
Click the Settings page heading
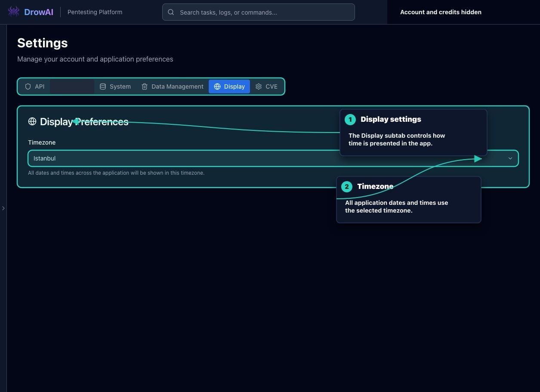coord(43,43)
